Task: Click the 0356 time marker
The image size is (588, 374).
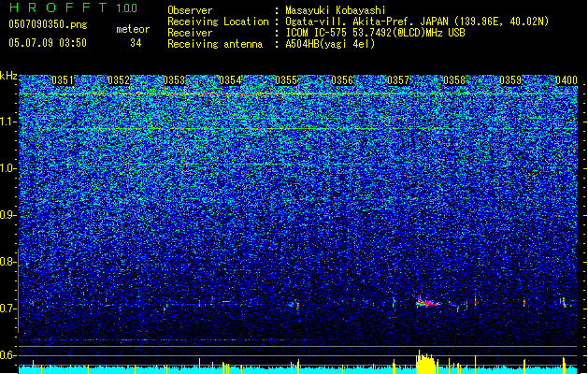Action: pyautogui.click(x=342, y=80)
